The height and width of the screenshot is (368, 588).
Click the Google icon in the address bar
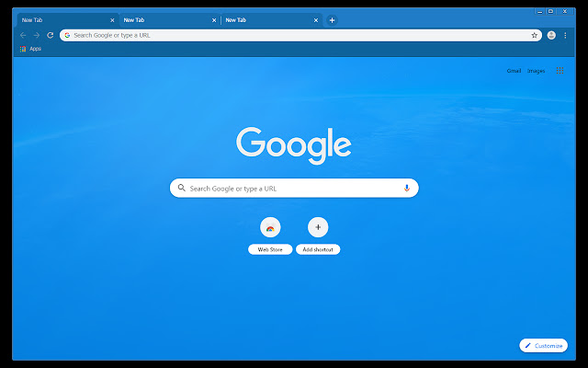click(67, 35)
